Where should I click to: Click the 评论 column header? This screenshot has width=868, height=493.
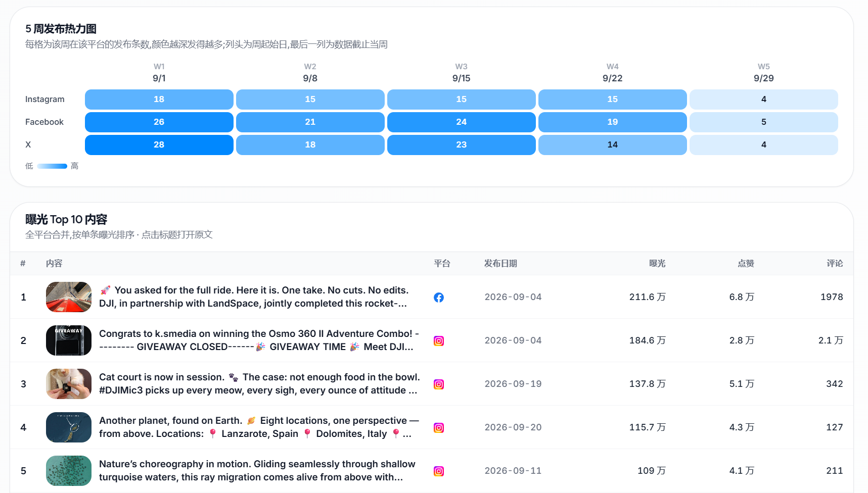coord(835,264)
